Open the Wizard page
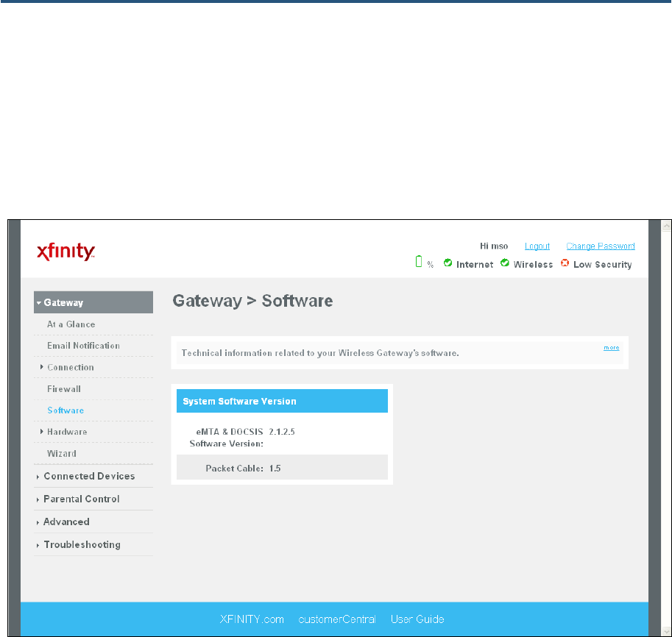672x637 pixels. coord(62,453)
